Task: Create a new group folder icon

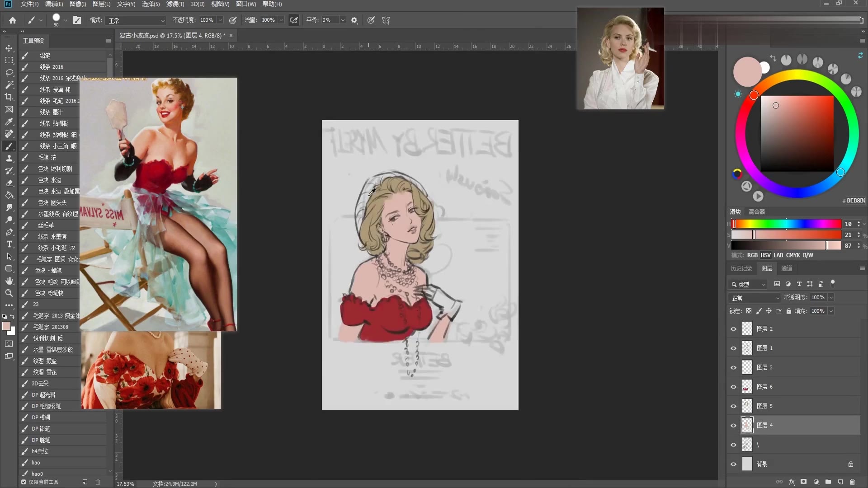Action: coord(828,482)
